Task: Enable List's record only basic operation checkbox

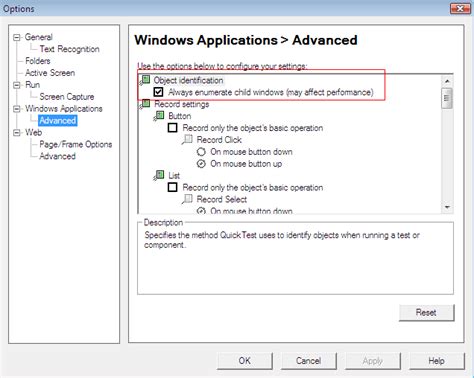Action: [172, 187]
